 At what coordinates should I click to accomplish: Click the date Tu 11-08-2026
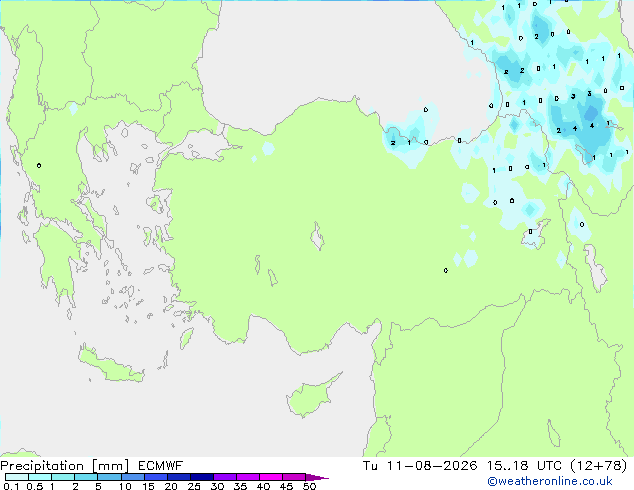pos(420,466)
